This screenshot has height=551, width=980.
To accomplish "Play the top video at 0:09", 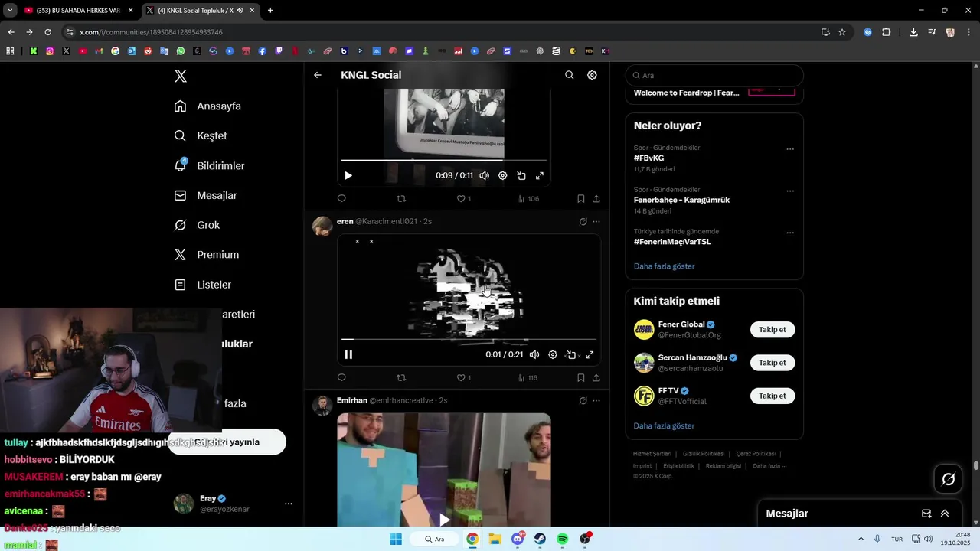I will pos(348,175).
